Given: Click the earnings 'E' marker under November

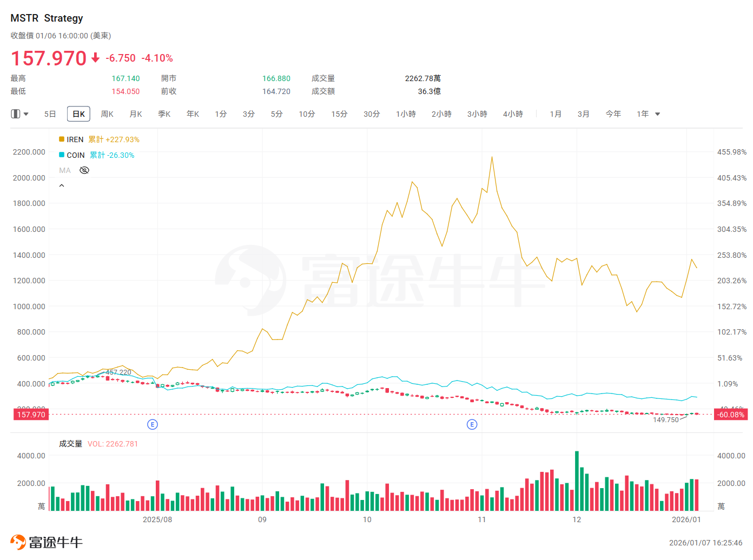Looking at the screenshot, I should pos(472,424).
